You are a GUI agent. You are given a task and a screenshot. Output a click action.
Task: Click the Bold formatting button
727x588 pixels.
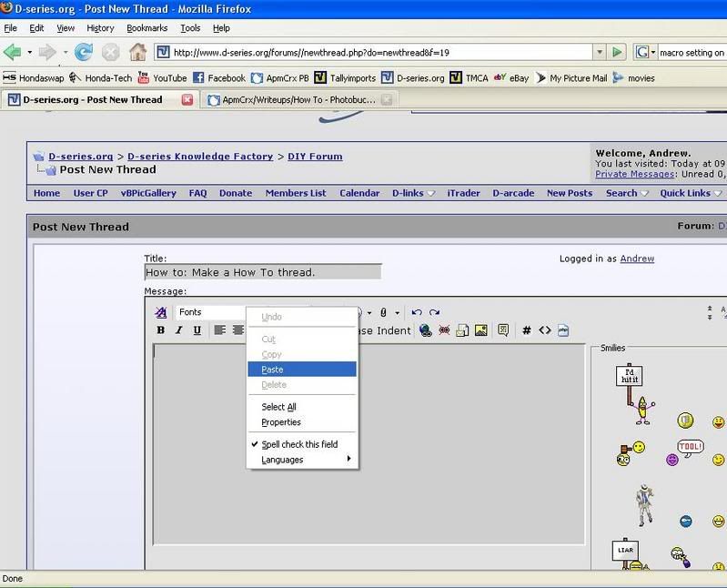pos(161,330)
